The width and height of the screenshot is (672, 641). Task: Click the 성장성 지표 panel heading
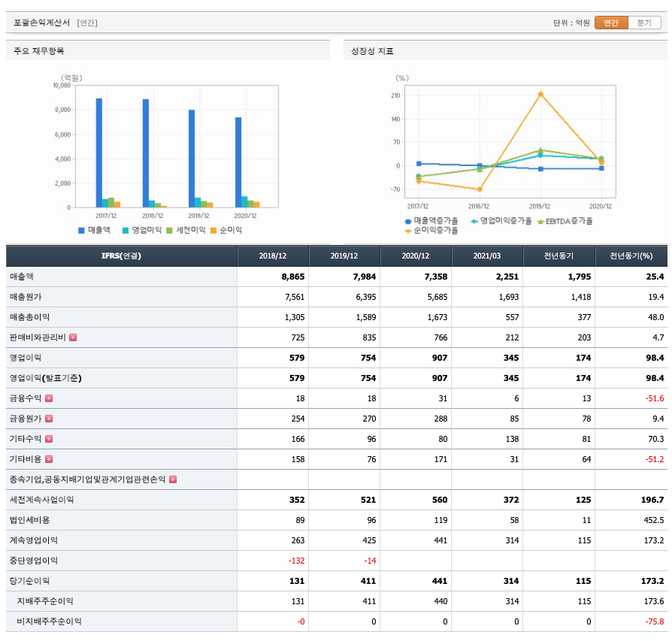372,51
